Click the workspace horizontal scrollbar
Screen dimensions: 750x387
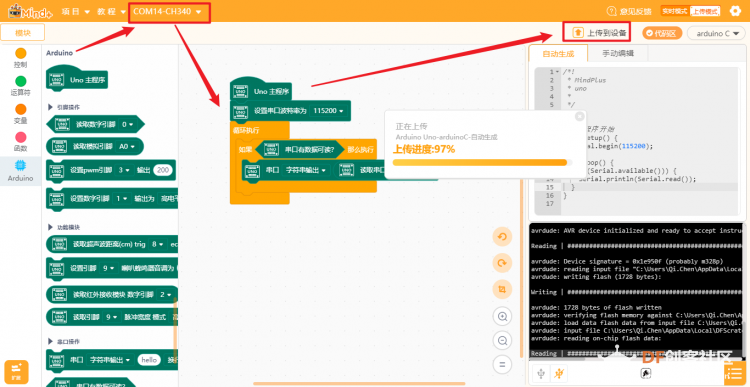click(359, 383)
